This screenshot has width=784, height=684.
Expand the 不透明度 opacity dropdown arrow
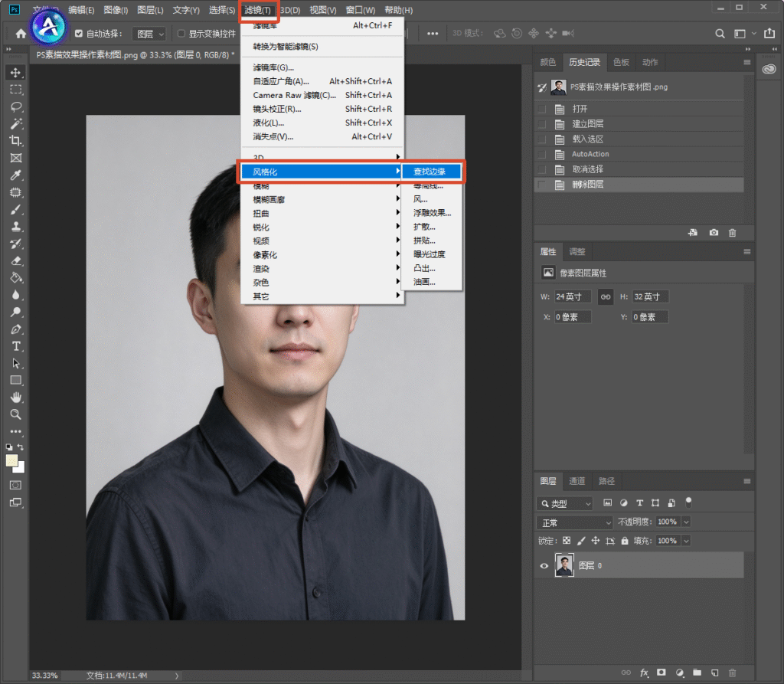687,522
